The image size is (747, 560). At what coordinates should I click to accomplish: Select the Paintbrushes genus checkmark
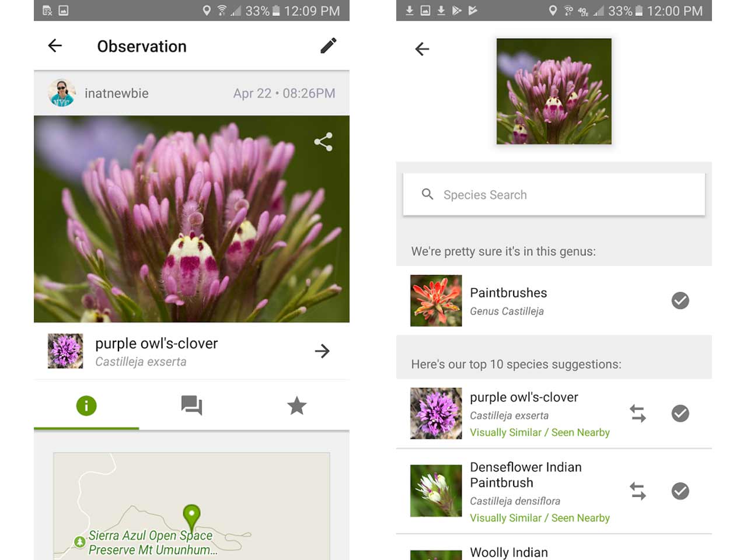click(680, 300)
